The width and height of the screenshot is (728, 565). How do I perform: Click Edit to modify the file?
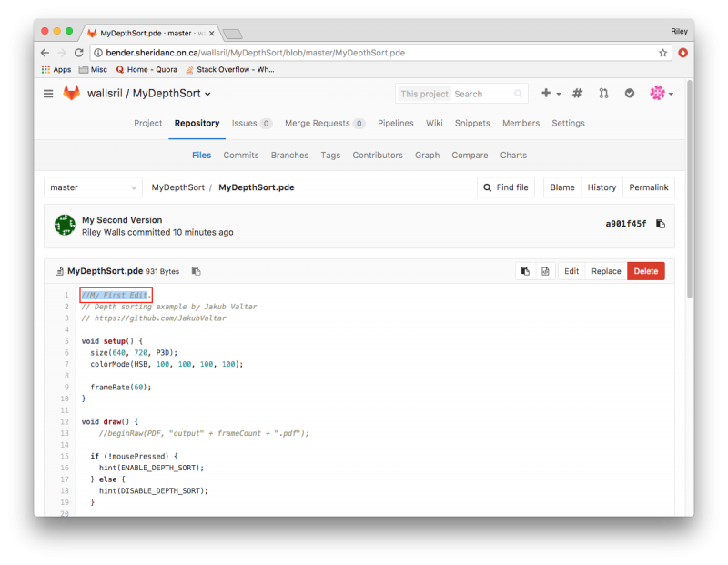point(571,271)
